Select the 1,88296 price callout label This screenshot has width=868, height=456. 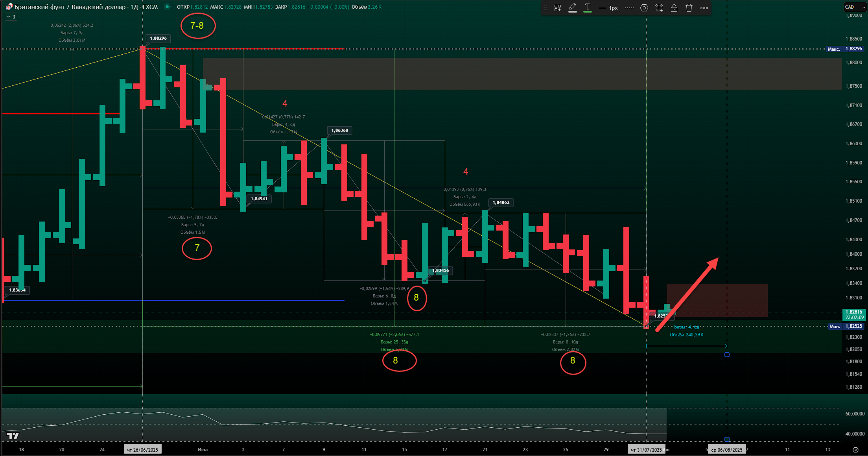pyautogui.click(x=158, y=38)
